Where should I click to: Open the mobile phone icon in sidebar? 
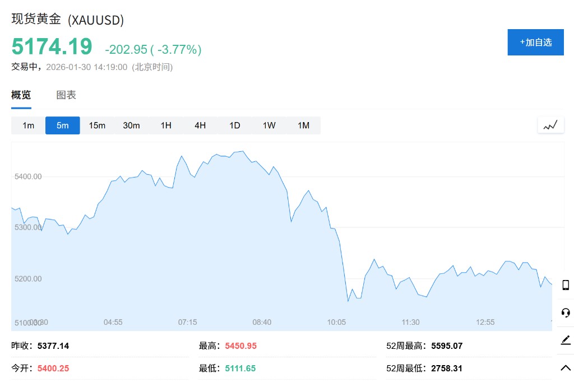566,285
